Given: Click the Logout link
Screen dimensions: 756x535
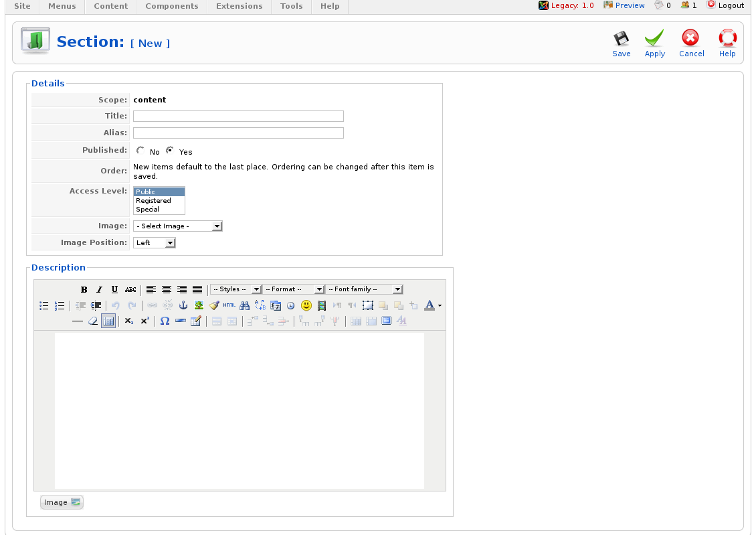Looking at the screenshot, I should (725, 5).
